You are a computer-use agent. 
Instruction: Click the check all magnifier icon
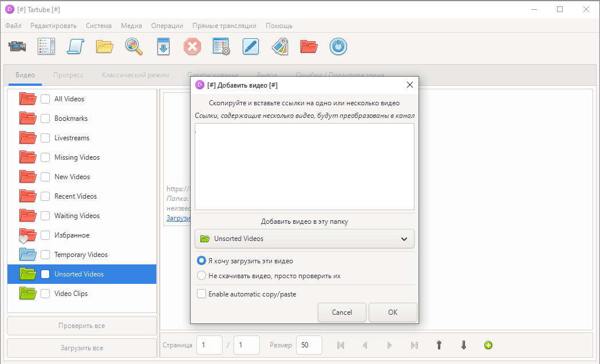pyautogui.click(x=134, y=47)
